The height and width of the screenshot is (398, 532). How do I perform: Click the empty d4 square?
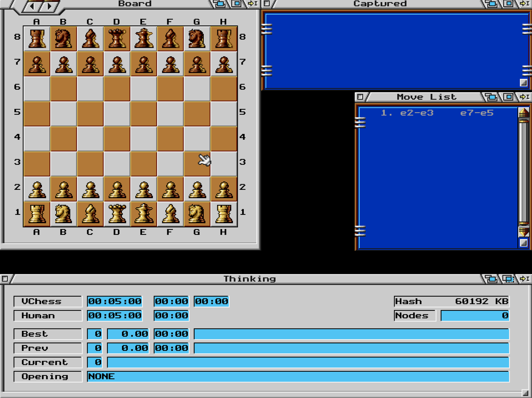pos(117,139)
